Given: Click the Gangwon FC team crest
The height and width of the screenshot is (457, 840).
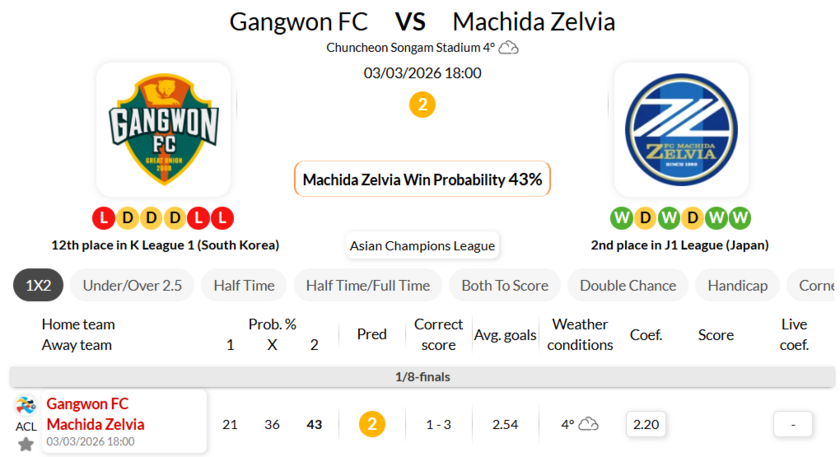Looking at the screenshot, I should 163,130.
